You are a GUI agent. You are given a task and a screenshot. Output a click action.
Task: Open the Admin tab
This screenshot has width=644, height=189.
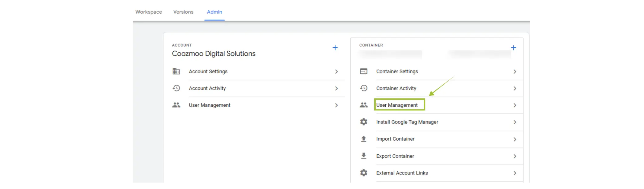click(x=214, y=12)
